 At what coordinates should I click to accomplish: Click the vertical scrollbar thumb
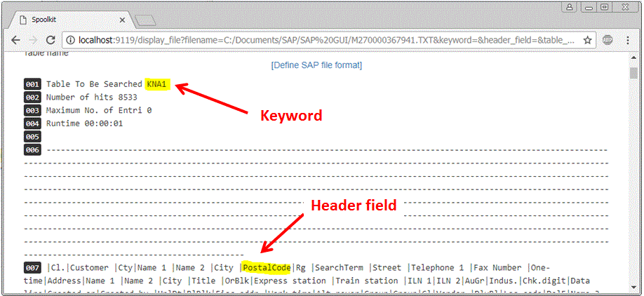pos(633,73)
